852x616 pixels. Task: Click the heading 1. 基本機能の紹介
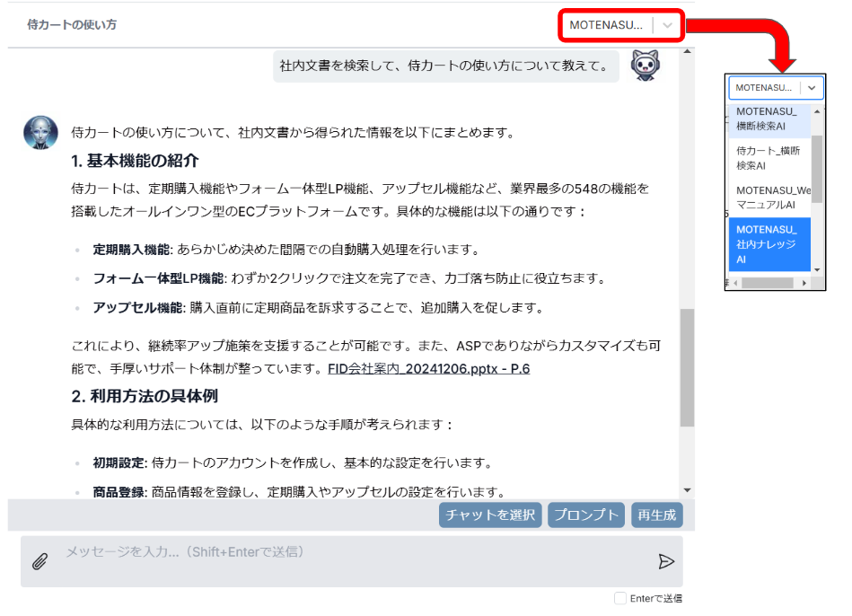pos(135,161)
